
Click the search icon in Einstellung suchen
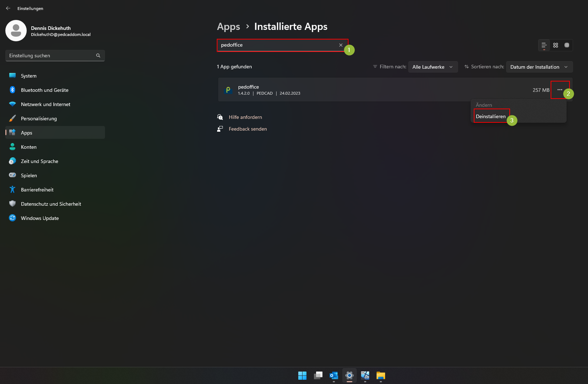click(x=98, y=56)
